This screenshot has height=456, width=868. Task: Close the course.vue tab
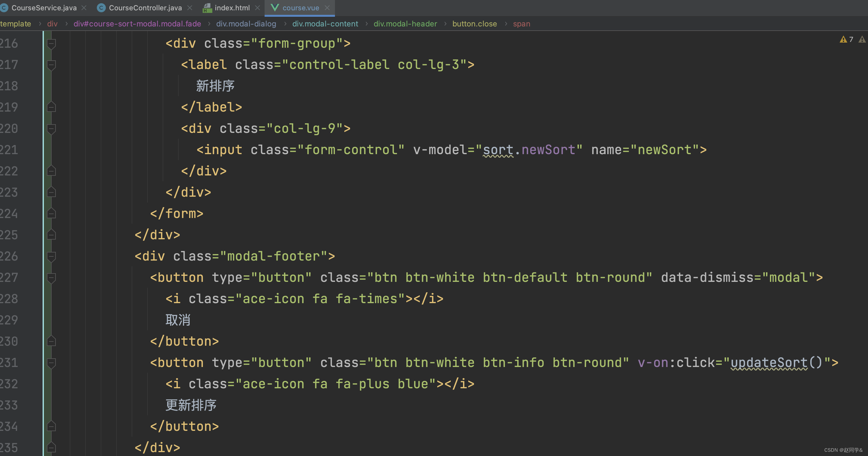click(327, 8)
